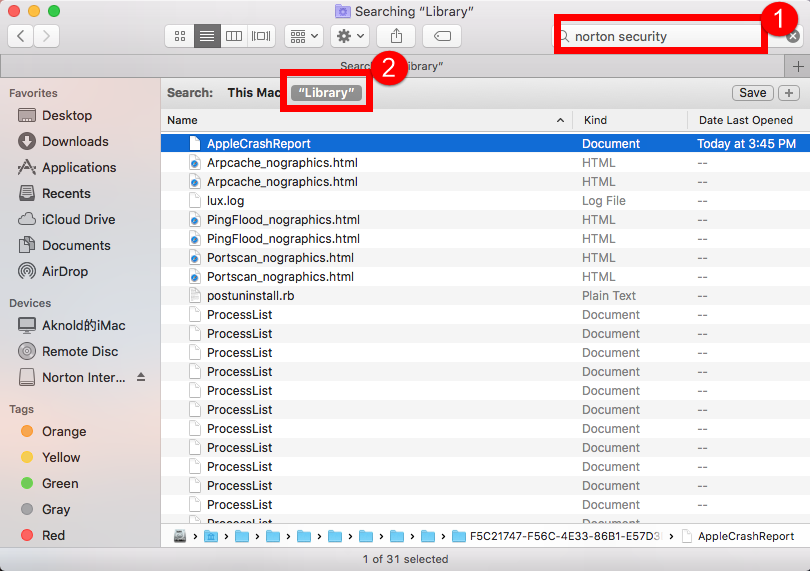Switch to Cover Flow view

click(261, 36)
